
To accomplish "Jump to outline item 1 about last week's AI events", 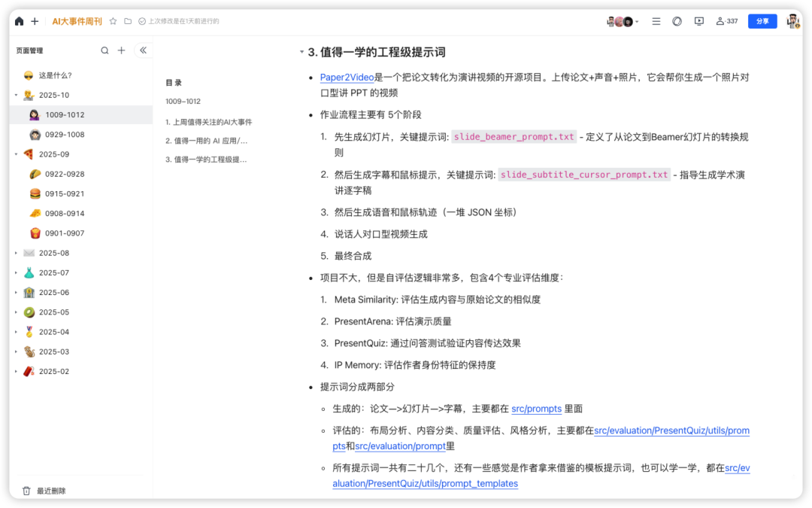I will (208, 121).
